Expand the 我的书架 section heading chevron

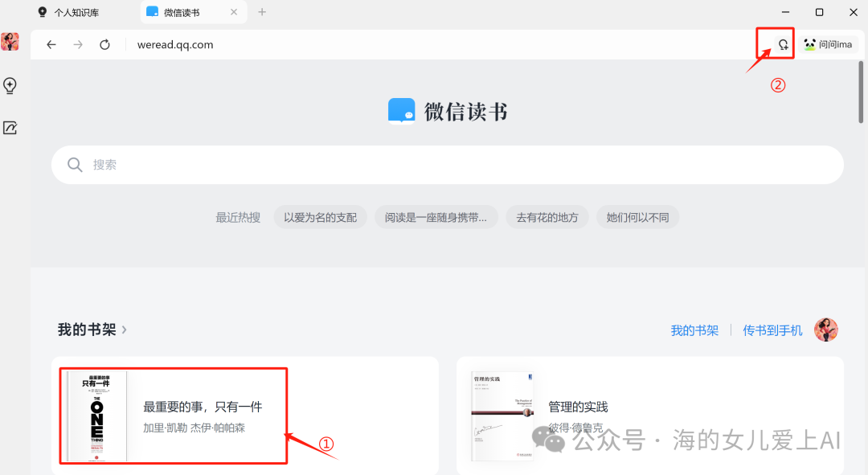click(124, 330)
